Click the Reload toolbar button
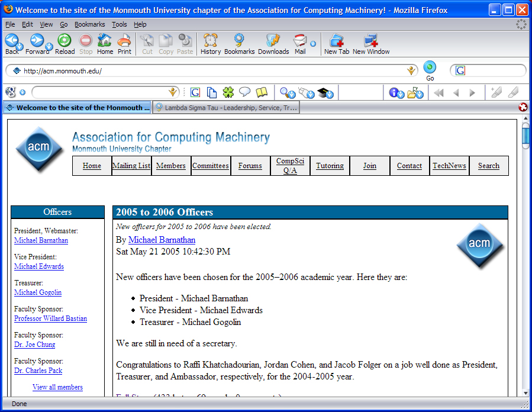This screenshot has width=532, height=412. click(x=65, y=41)
